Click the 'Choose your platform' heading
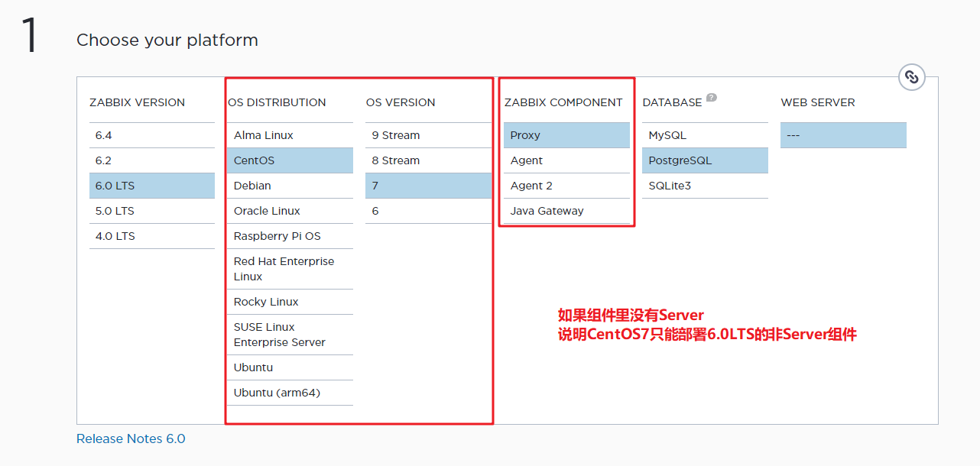 pyautogui.click(x=167, y=40)
